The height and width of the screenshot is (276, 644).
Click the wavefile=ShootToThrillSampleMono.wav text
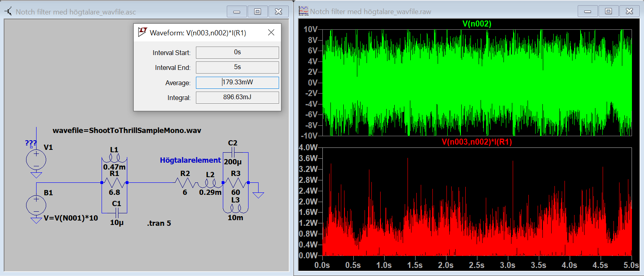click(x=127, y=131)
